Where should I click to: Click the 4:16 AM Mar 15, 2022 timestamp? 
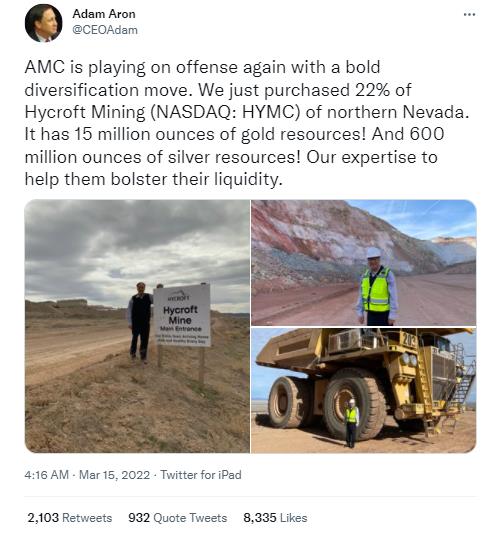click(x=87, y=475)
